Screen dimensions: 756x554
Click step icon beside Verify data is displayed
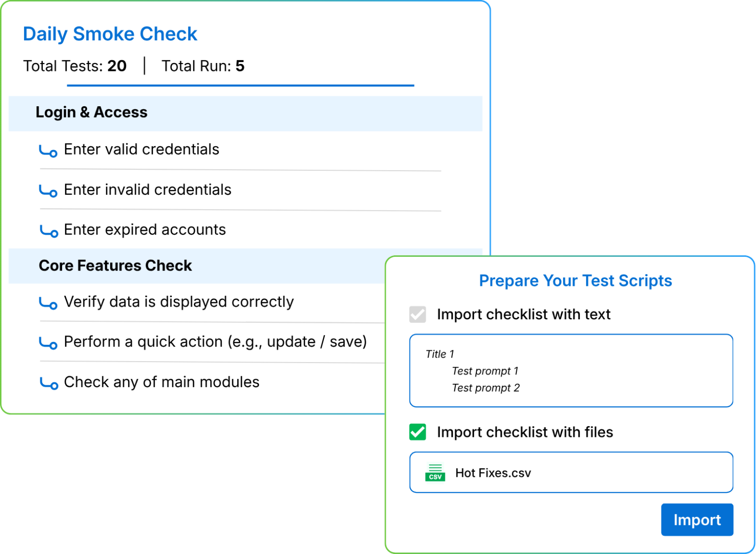point(48,304)
